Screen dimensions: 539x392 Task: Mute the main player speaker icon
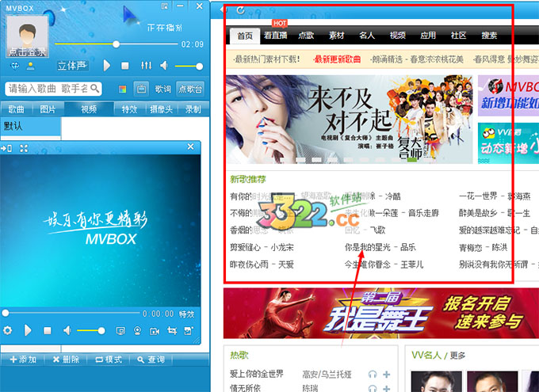[x=164, y=65]
